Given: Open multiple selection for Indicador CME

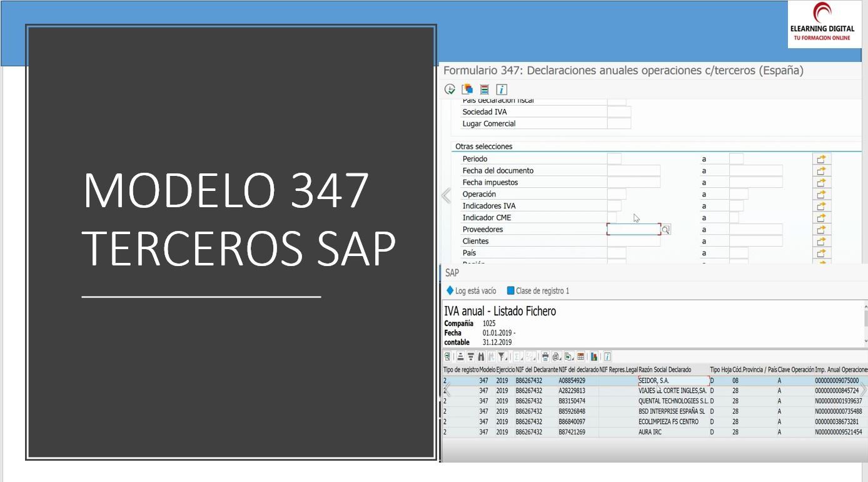Looking at the screenshot, I should [821, 218].
